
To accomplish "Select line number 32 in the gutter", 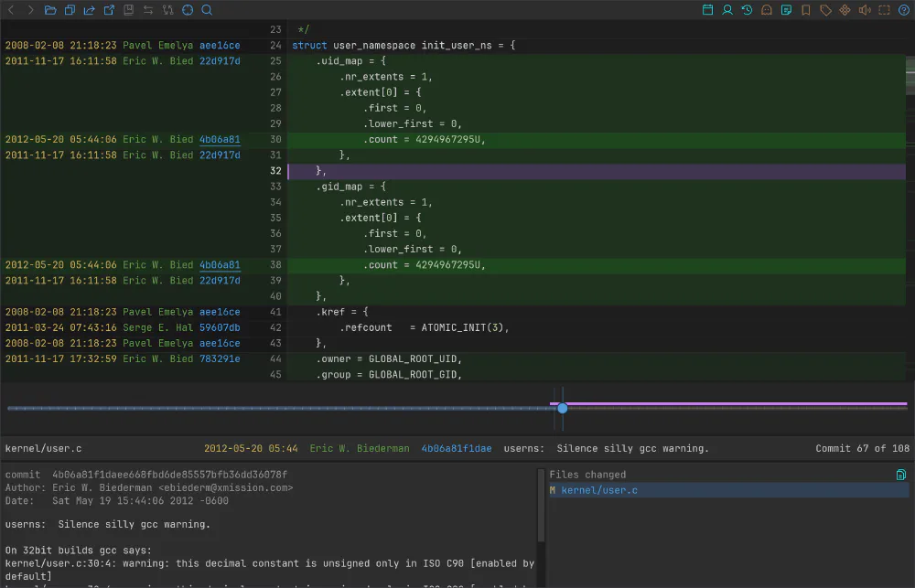I will pos(275,171).
